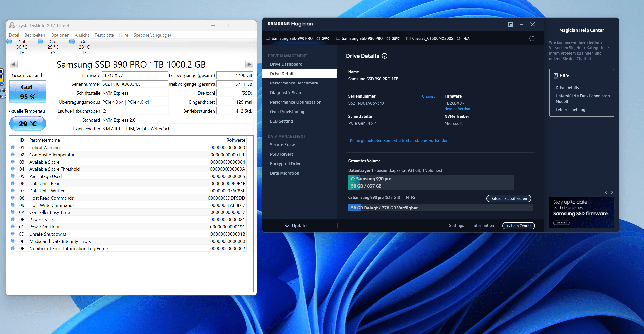Open Information in Magician footer
The image size is (644, 334).
coord(483,225)
